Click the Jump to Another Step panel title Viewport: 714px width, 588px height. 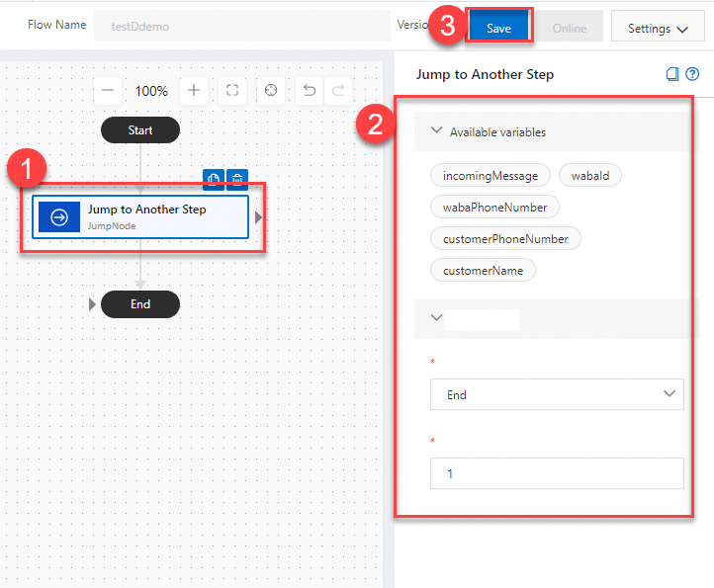click(485, 74)
